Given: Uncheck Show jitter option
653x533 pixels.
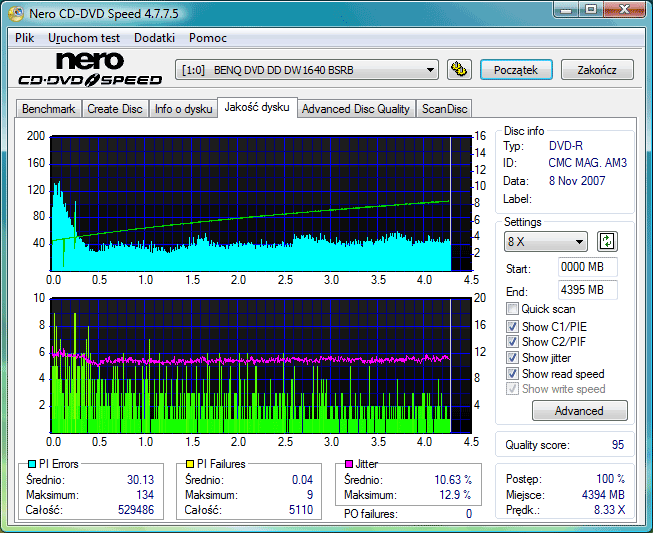Looking at the screenshot, I should click(512, 358).
